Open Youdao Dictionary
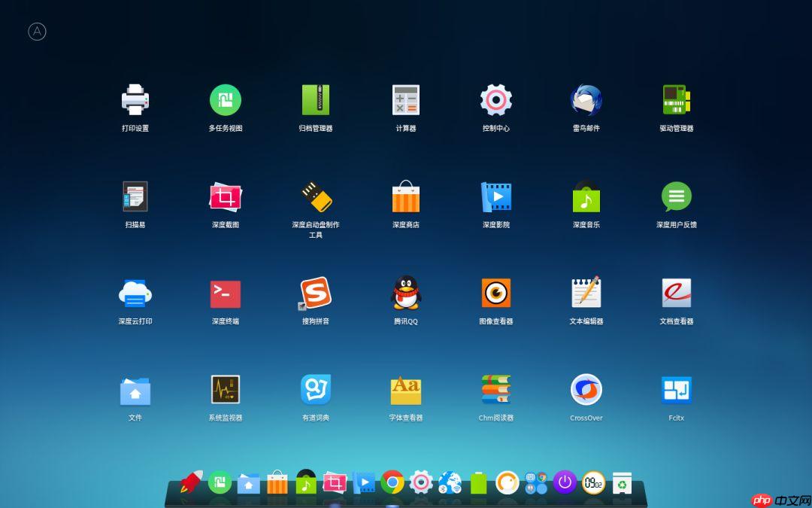Screen dimensions: 812x508 pyautogui.click(x=316, y=388)
